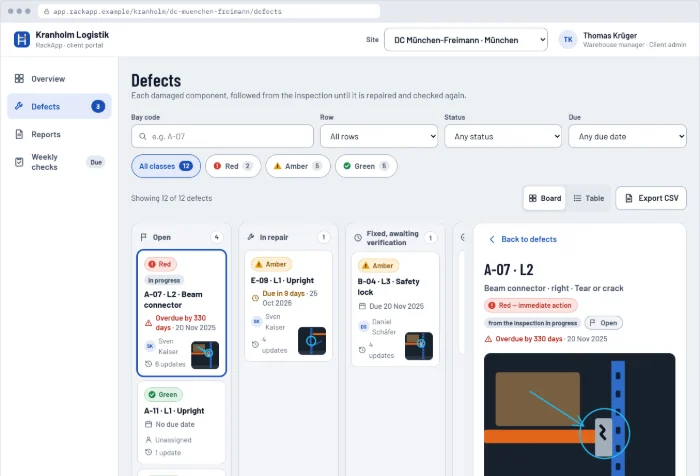This screenshot has width=700, height=476.
Task: Click the Defects count badge 3
Action: 98,106
